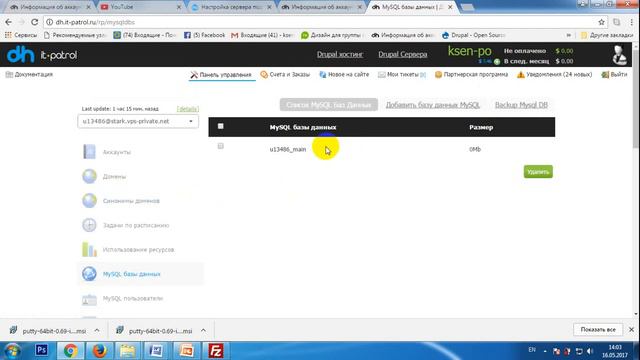Show hidden system tray icons arrow

(545, 351)
